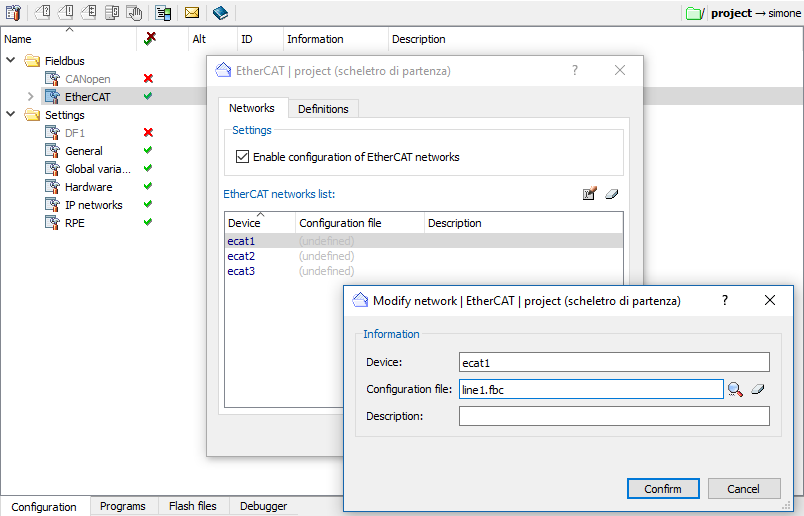804x516 pixels.
Task: Click the green check status of General
Action: (x=148, y=150)
